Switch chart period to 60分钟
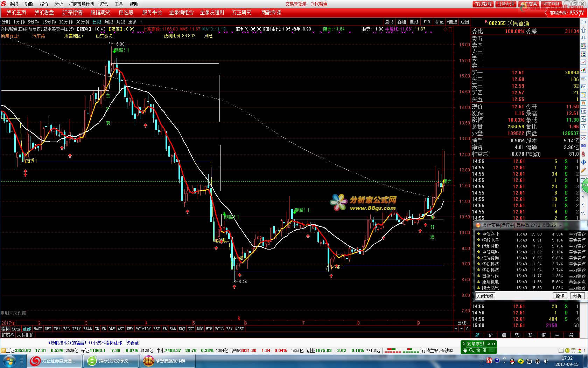 (x=82, y=22)
